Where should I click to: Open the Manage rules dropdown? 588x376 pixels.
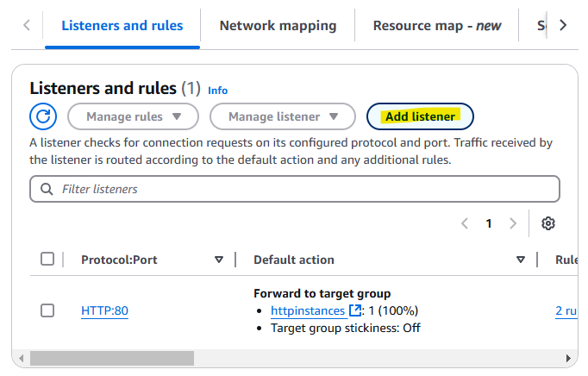coord(133,116)
